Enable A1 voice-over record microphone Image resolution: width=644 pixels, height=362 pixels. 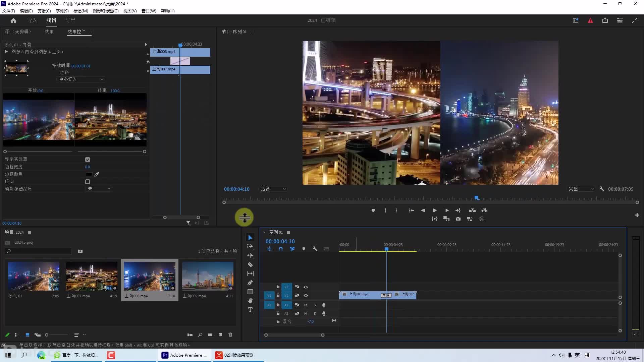[324, 305]
